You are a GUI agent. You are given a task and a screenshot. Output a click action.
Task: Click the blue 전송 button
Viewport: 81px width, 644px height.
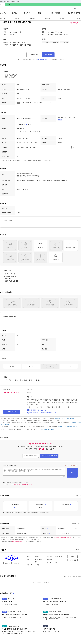72,473
